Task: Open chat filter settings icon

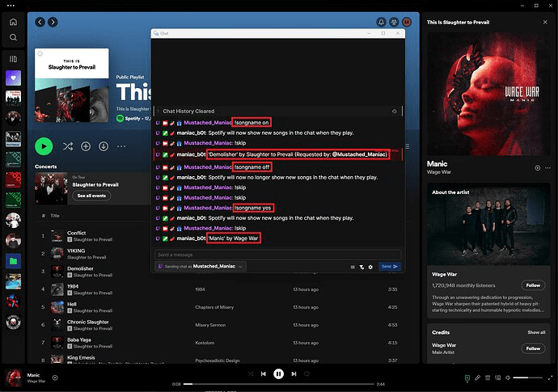Action: [x=361, y=267]
